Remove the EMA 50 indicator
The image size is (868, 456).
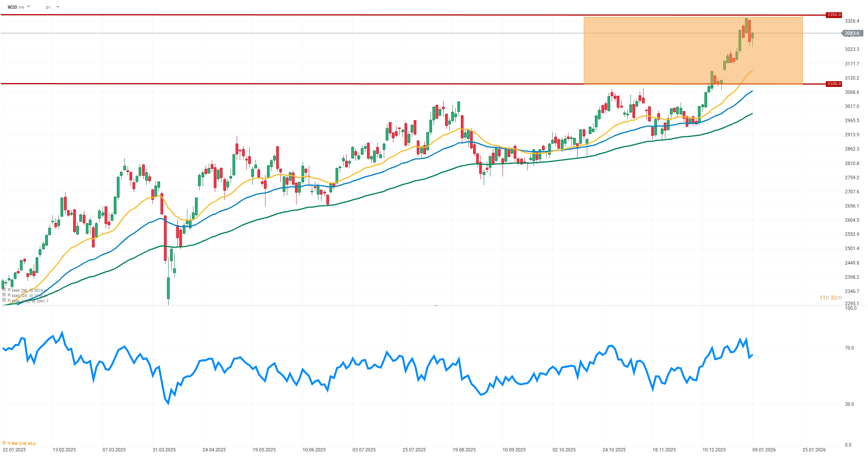point(9,290)
